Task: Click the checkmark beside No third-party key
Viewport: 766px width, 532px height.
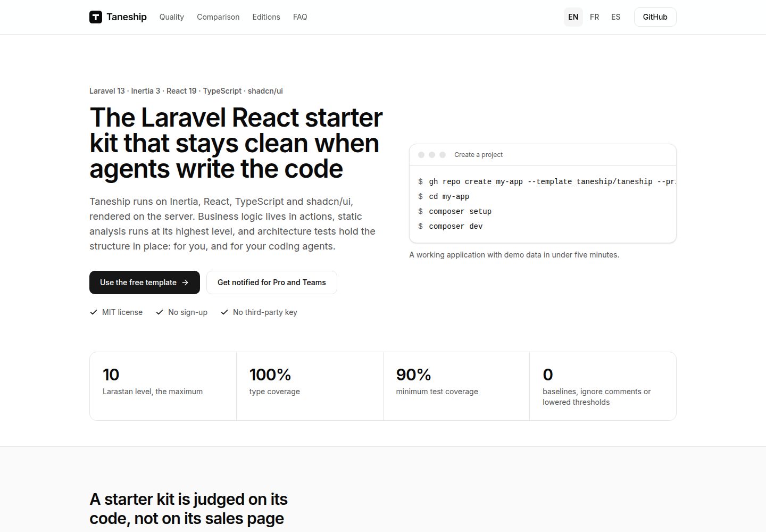Action: click(224, 312)
